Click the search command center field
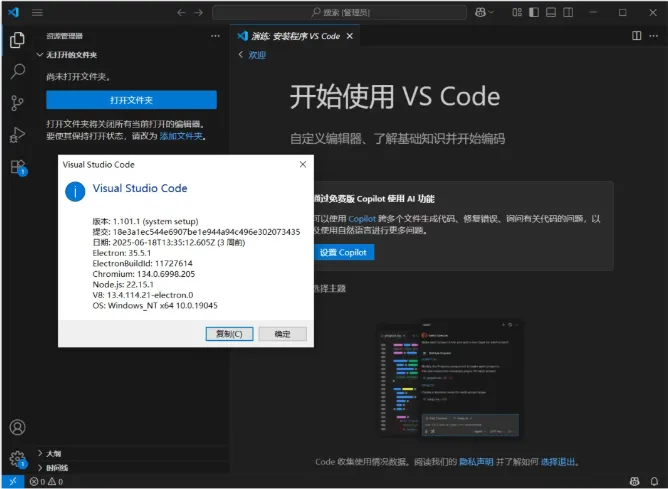Viewport: 668px width, 489px height. click(340, 12)
